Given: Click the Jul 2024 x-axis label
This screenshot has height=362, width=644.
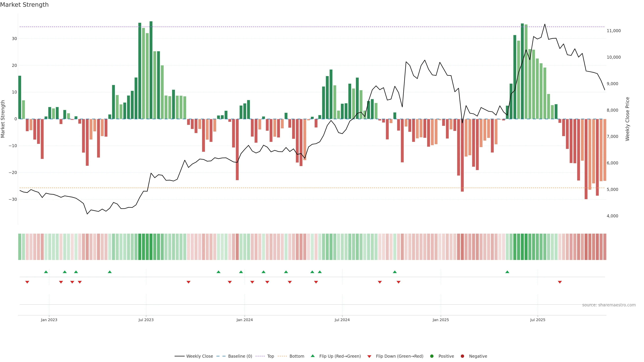Looking at the screenshot, I should 342,320.
